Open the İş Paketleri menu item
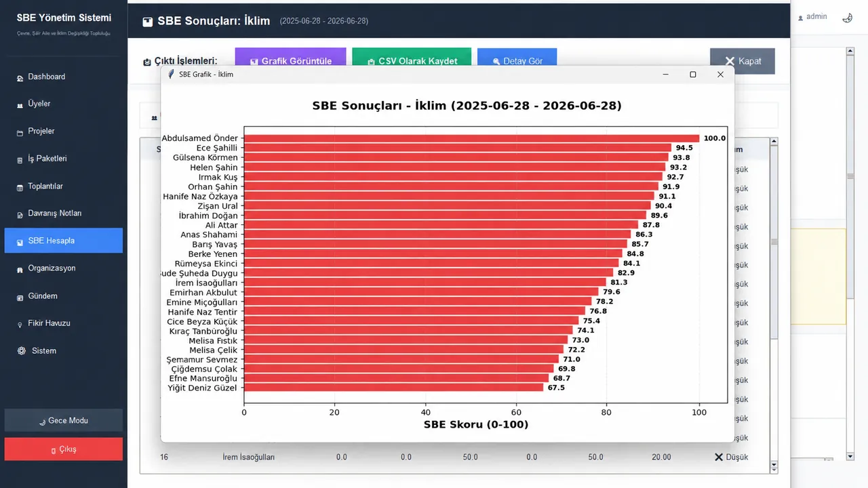The image size is (868, 488). (64, 159)
